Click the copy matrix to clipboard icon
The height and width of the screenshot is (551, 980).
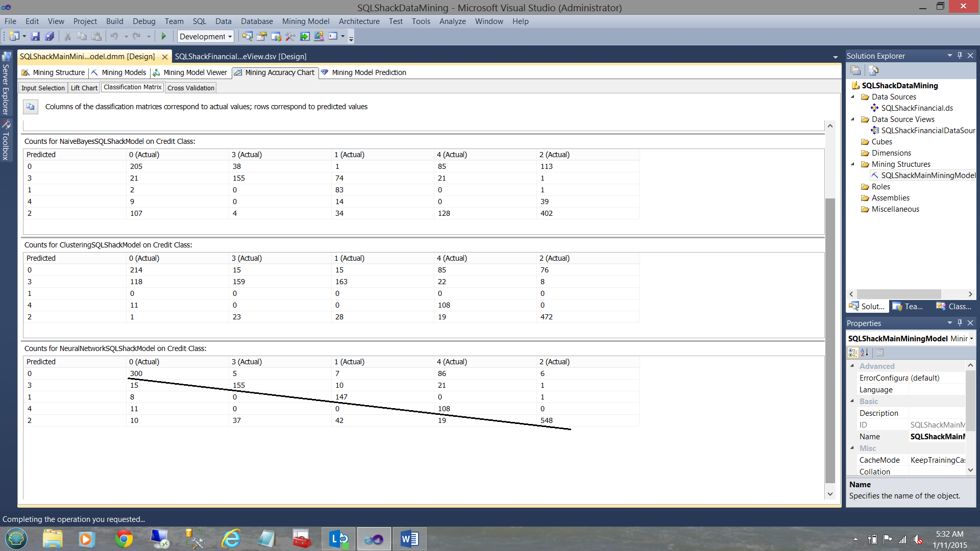(31, 107)
